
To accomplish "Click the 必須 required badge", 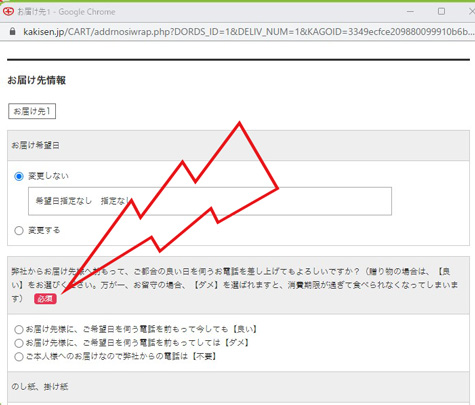I will (x=45, y=299).
